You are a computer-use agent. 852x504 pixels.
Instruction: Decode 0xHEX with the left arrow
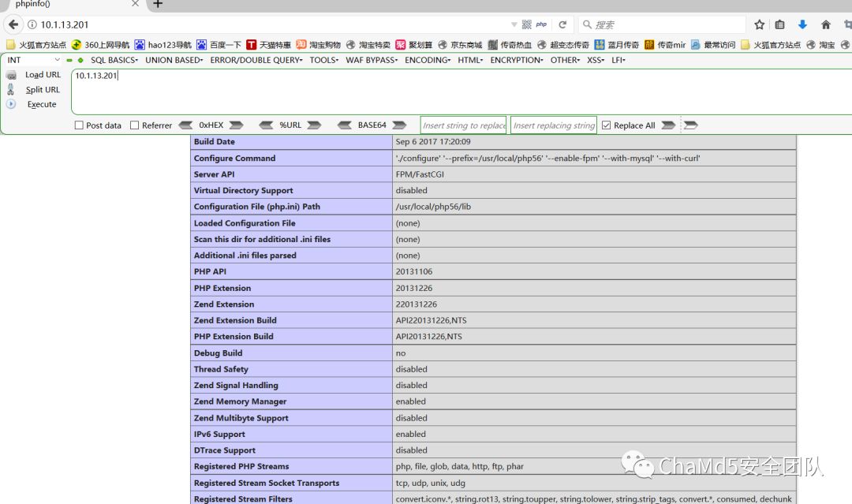(185, 125)
